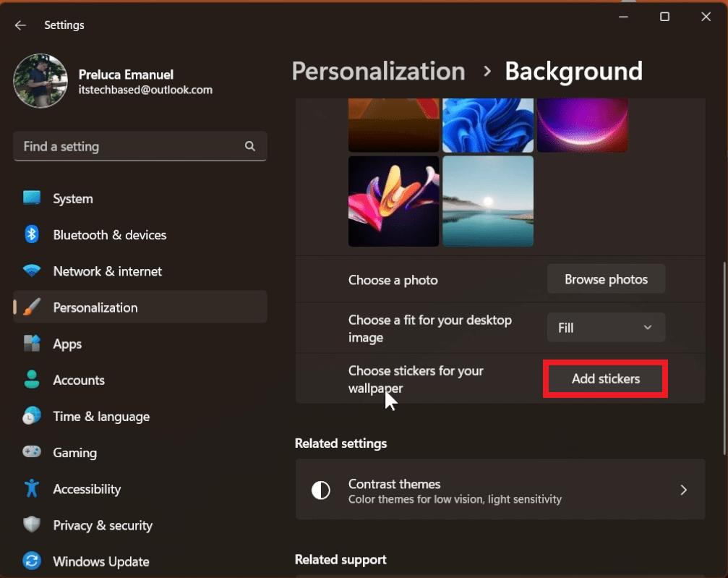728x578 pixels.
Task: Open the desktop fit dropdown showing Fill
Action: click(x=606, y=327)
